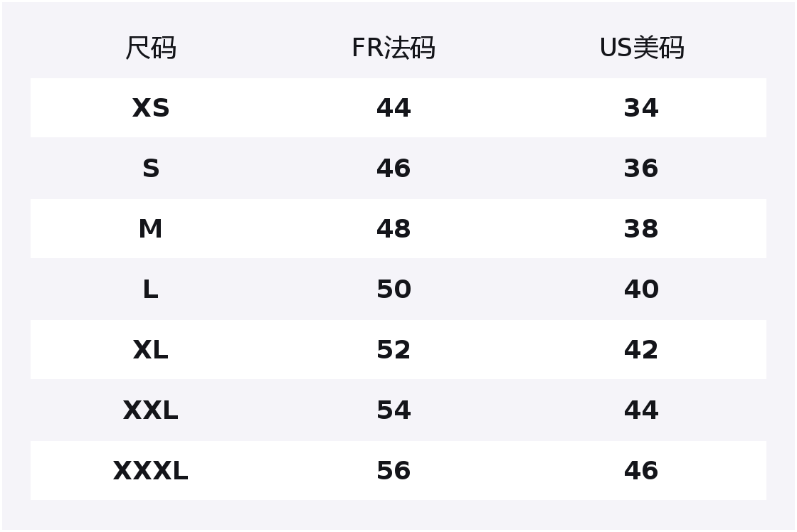The width and height of the screenshot is (797, 532).
Task: Click the XXL size label
Action: [150, 410]
